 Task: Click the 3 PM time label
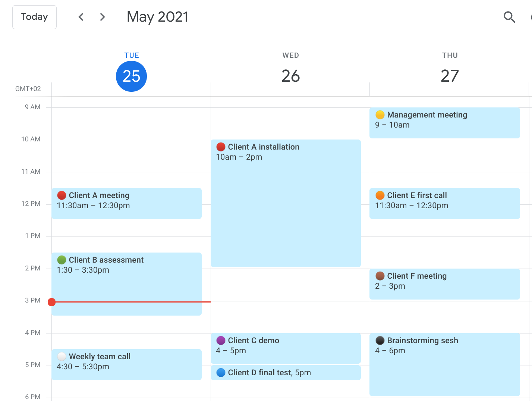point(33,300)
